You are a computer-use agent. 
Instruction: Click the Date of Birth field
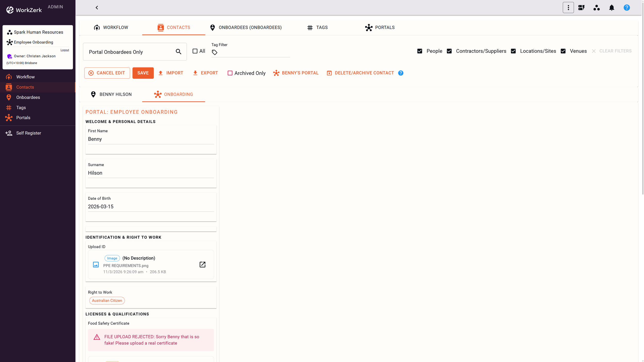pyautogui.click(x=151, y=207)
